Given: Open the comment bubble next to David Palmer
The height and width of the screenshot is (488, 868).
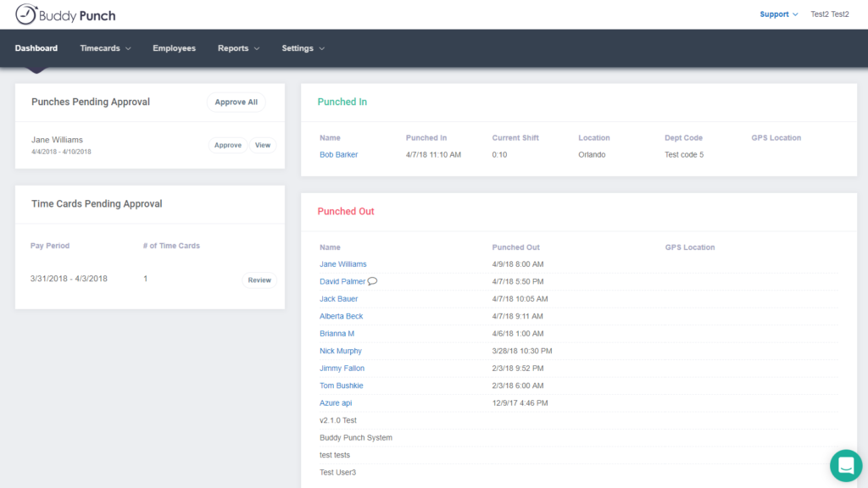Looking at the screenshot, I should click(x=371, y=280).
